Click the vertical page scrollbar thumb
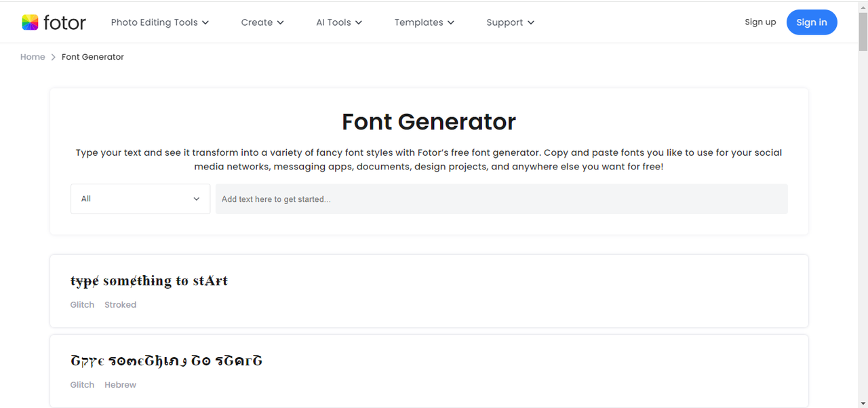The width and height of the screenshot is (868, 408). [x=863, y=30]
